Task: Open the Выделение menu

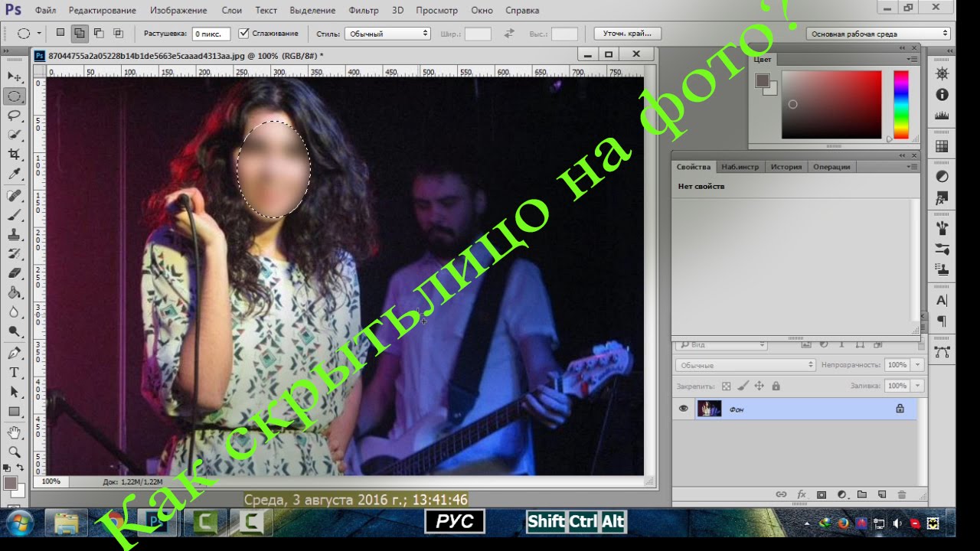Action: (313, 11)
